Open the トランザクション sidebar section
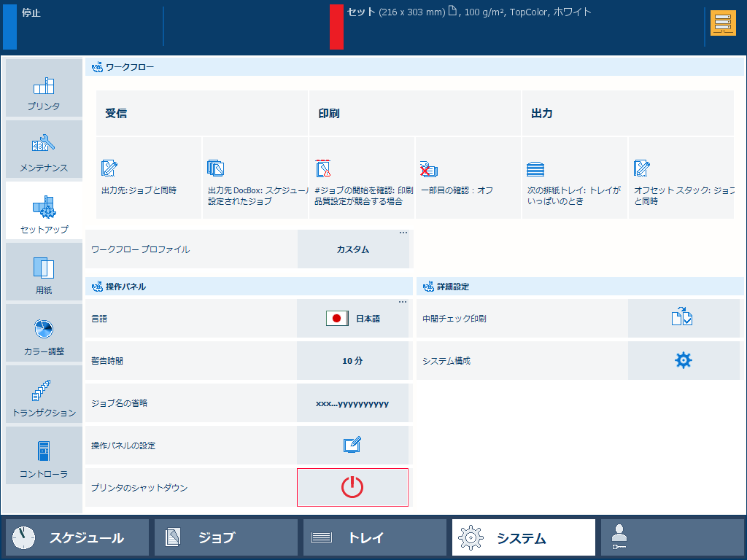This screenshot has height=560, width=747. click(44, 394)
